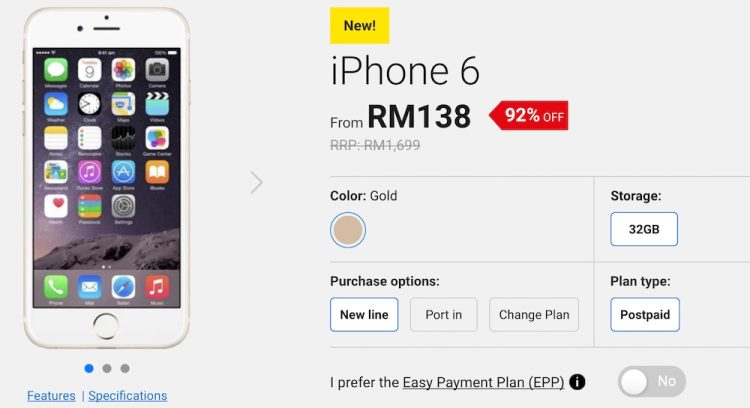The height and width of the screenshot is (408, 750).
Task: Toggle the Easy Payment Plan switch
Action: click(x=652, y=382)
